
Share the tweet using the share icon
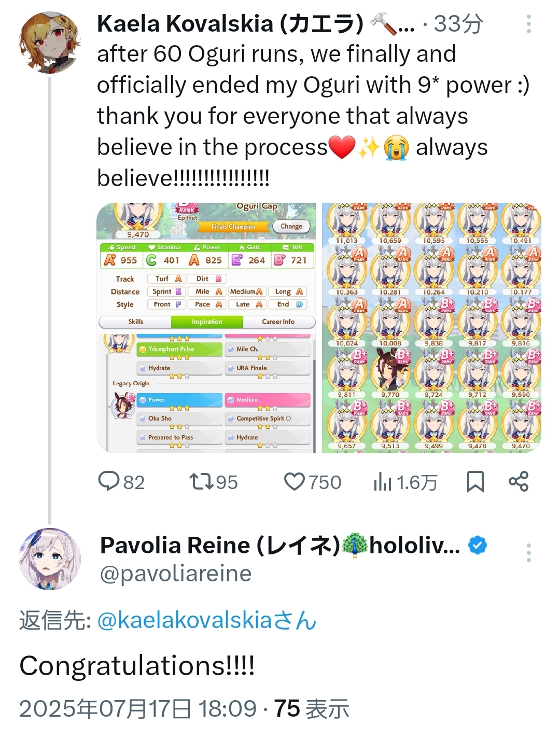(x=519, y=482)
